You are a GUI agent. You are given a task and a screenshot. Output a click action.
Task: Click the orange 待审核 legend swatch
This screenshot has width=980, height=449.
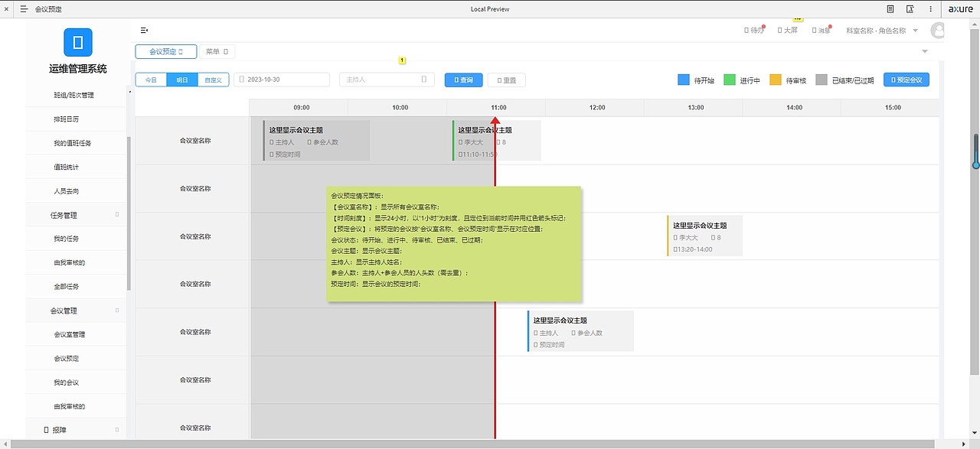pos(776,80)
